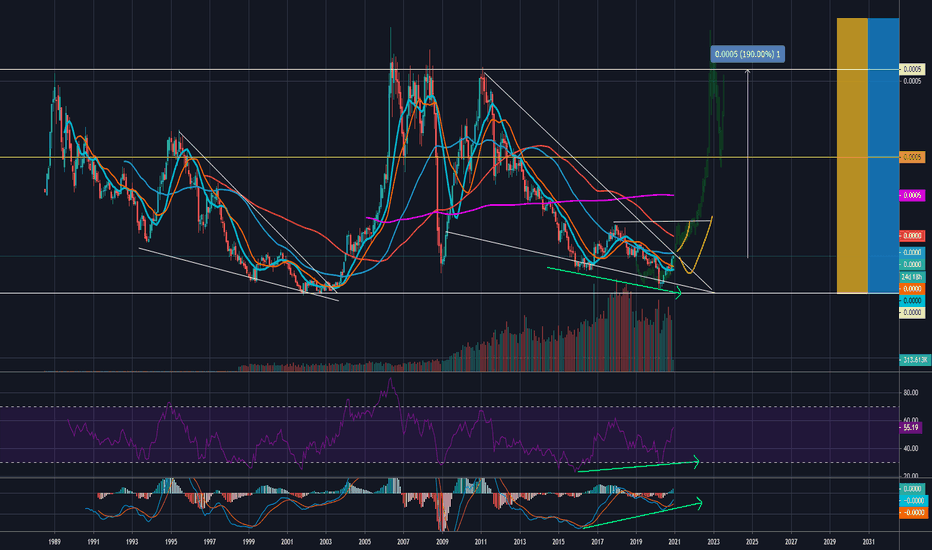Click the 1991 label on the time axis

(x=93, y=542)
